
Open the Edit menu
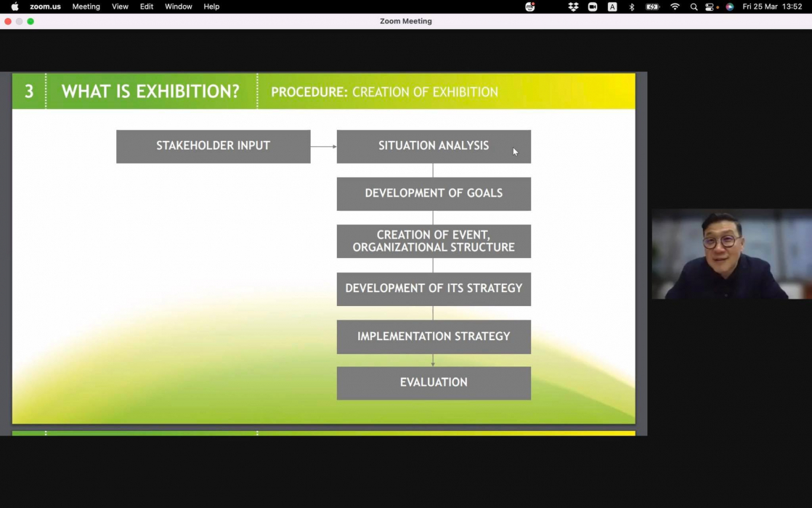(147, 7)
